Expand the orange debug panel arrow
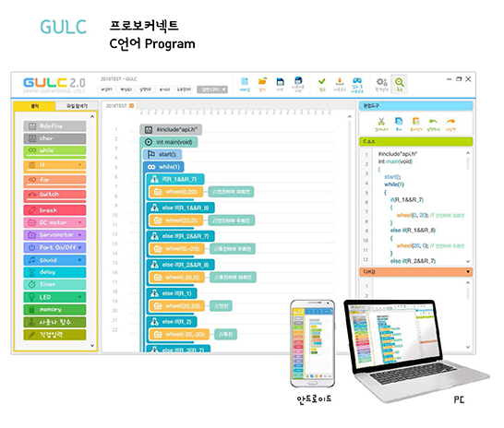 click(x=468, y=272)
